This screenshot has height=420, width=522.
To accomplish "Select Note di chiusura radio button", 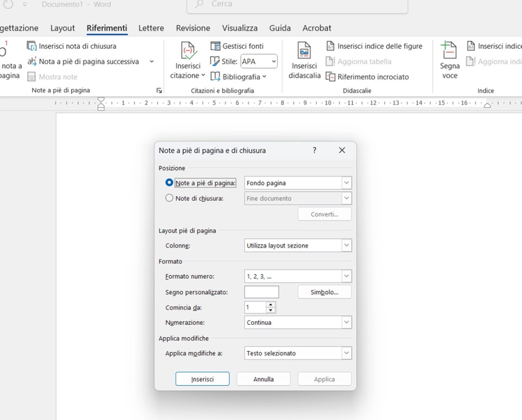I will 169,198.
